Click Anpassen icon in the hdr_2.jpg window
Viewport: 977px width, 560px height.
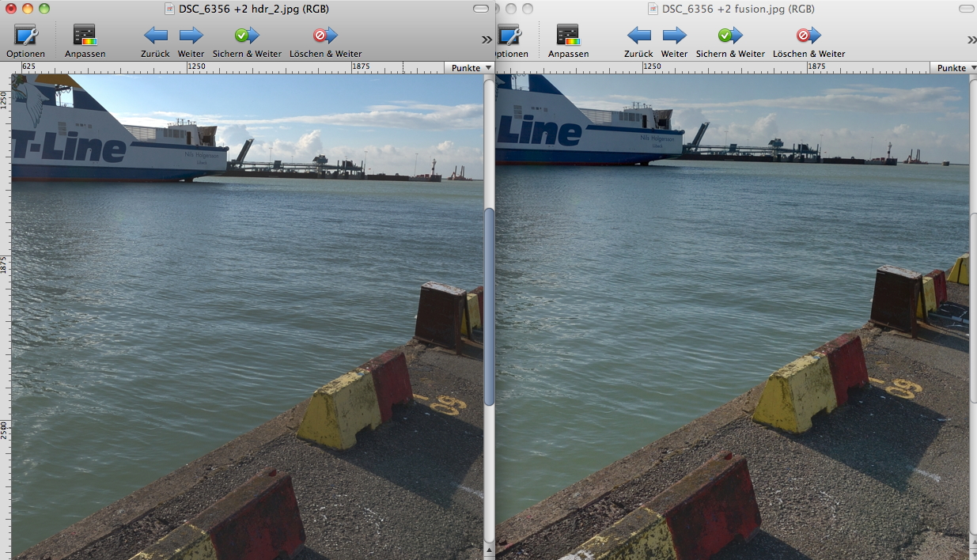point(85,36)
